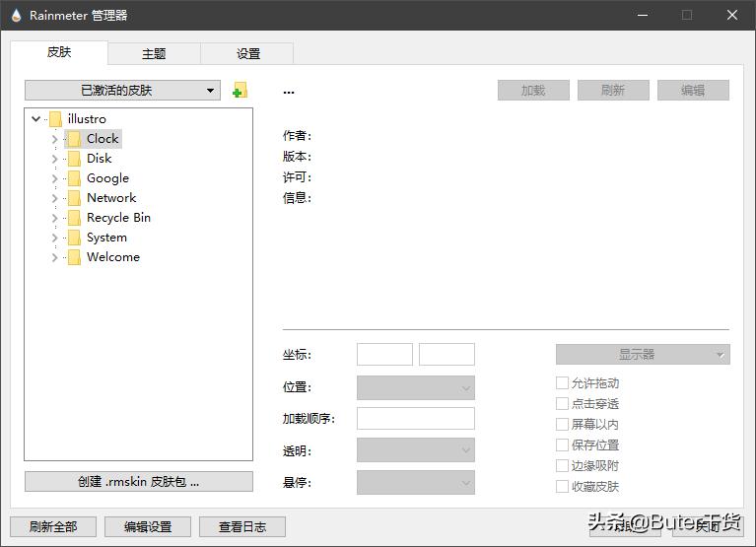This screenshot has width=756, height=547.
Task: Click the Recycle Bin folder icon
Action: pyautogui.click(x=74, y=218)
